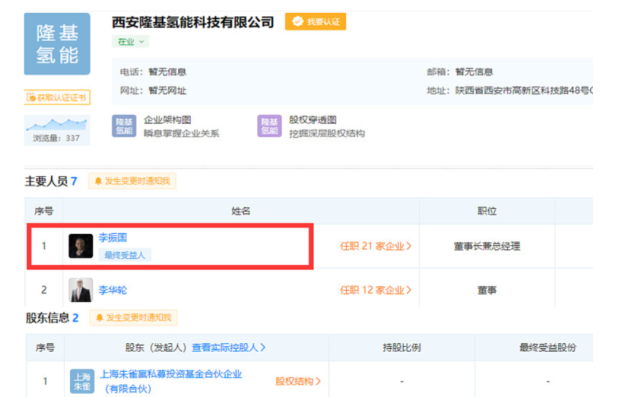Click the 隆基氢能 company logo tile

coord(57,44)
